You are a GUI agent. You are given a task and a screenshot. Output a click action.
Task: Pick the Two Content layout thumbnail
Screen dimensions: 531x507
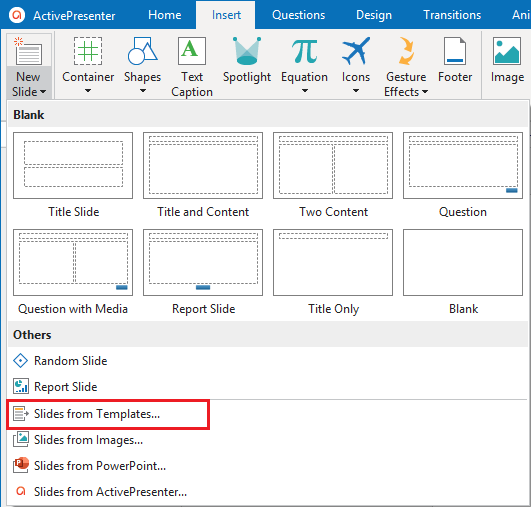(x=333, y=165)
